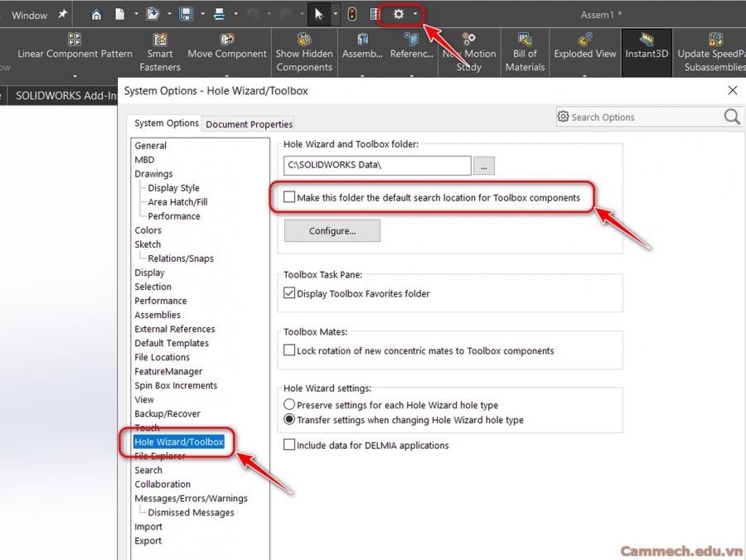Click the Options gear icon

(399, 14)
